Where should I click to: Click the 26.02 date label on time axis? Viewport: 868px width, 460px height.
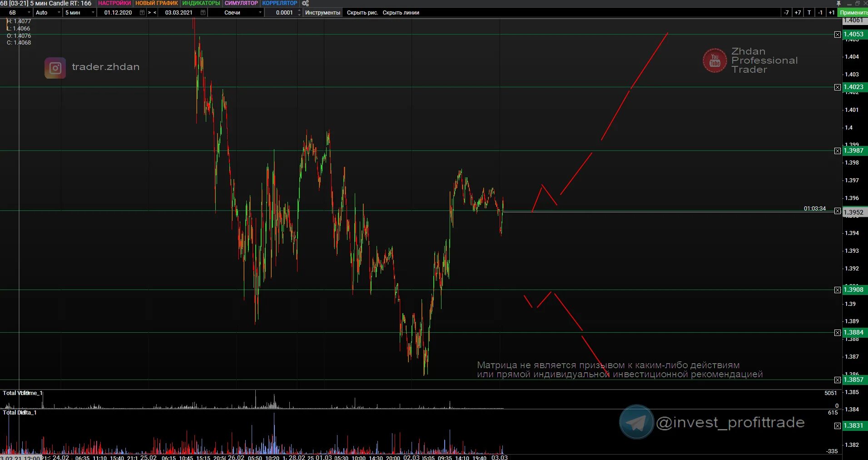236,457
